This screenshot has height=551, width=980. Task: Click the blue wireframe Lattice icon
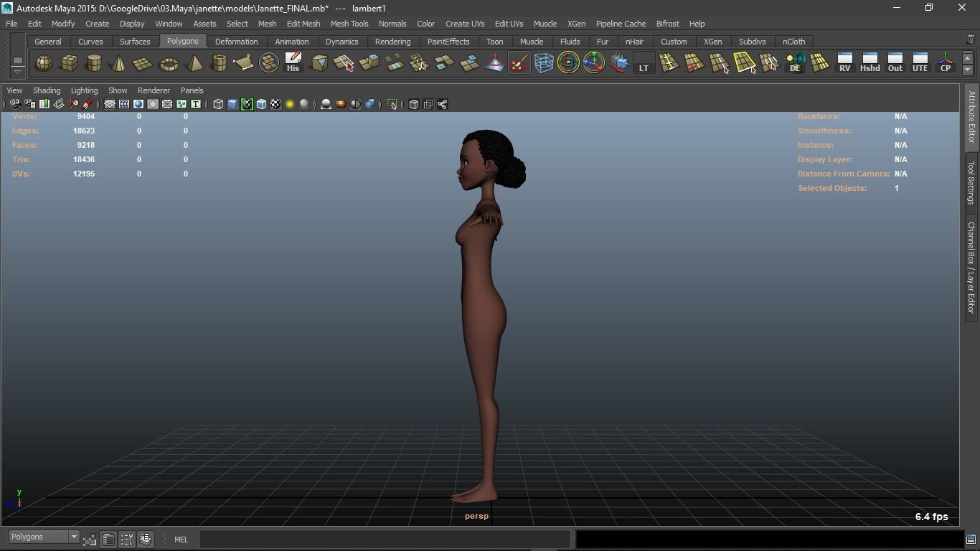click(544, 63)
